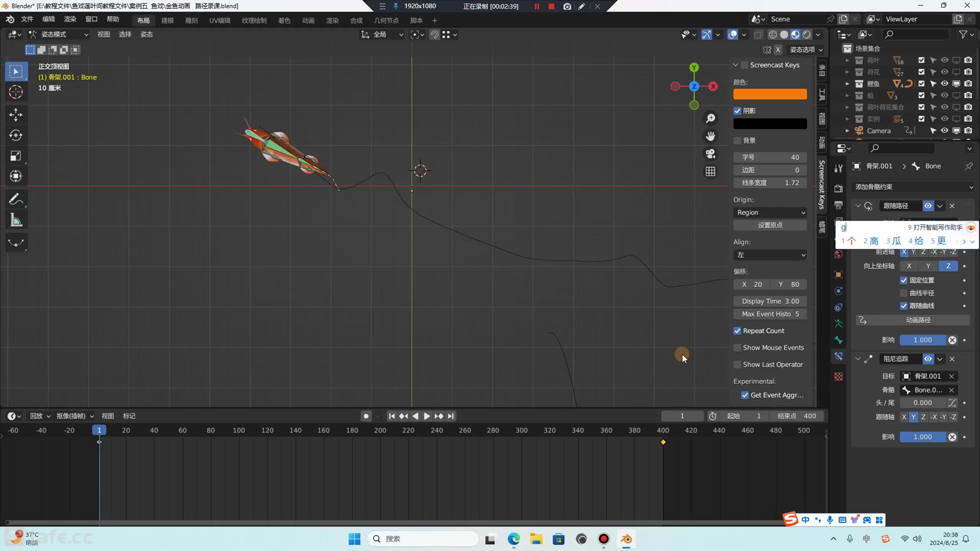Toggle Get Event Aggr... checkbox

point(745,395)
